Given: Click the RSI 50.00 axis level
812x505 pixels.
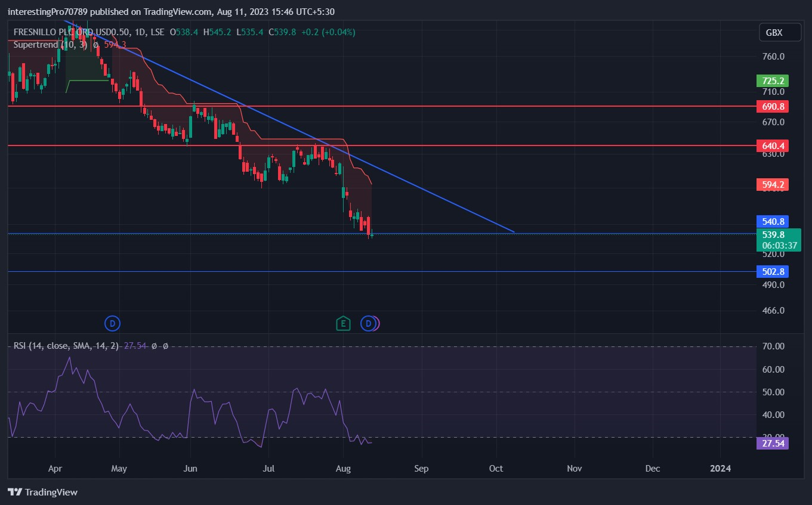Looking at the screenshot, I should tap(773, 392).
